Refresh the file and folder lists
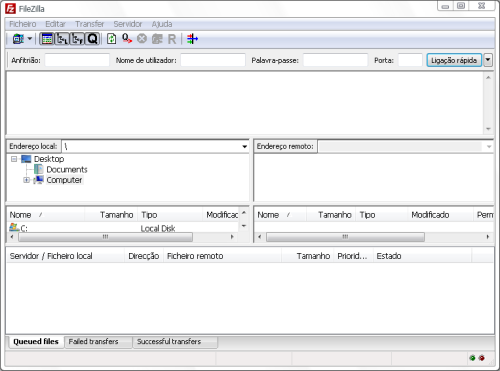The height and width of the screenshot is (371, 500). (x=111, y=39)
